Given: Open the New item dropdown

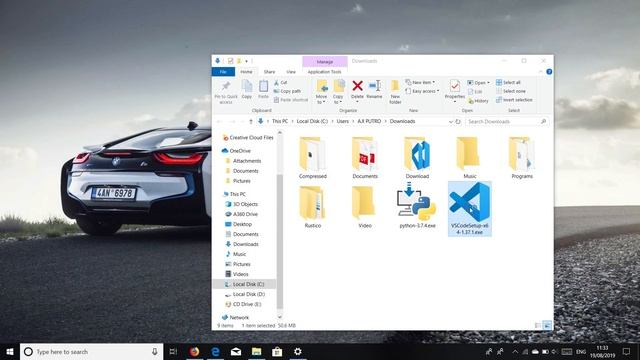Looking at the screenshot, I should pyautogui.click(x=420, y=82).
